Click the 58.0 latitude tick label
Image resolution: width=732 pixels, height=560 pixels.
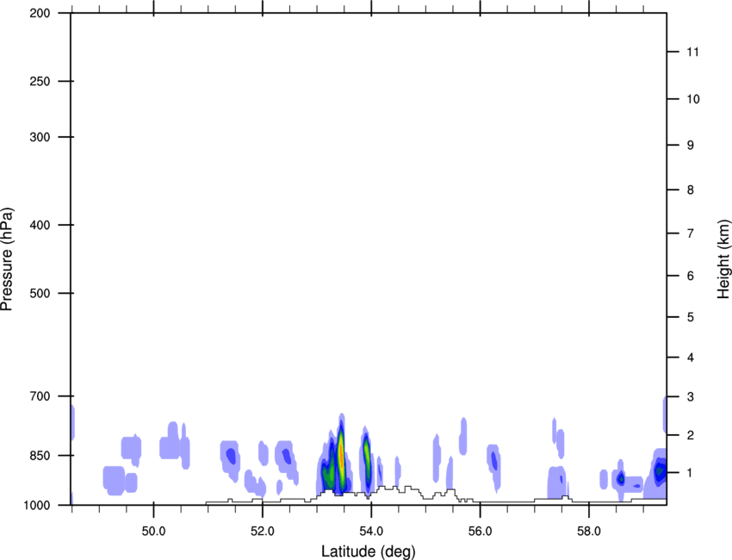point(589,532)
